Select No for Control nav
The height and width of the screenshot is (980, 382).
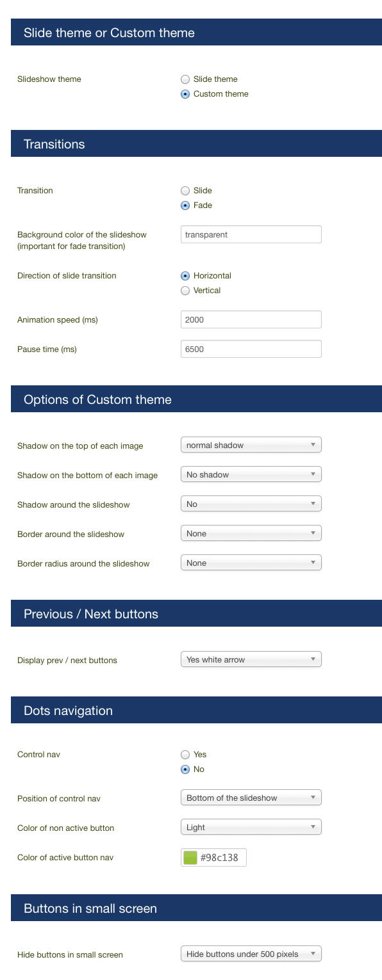pos(185,769)
